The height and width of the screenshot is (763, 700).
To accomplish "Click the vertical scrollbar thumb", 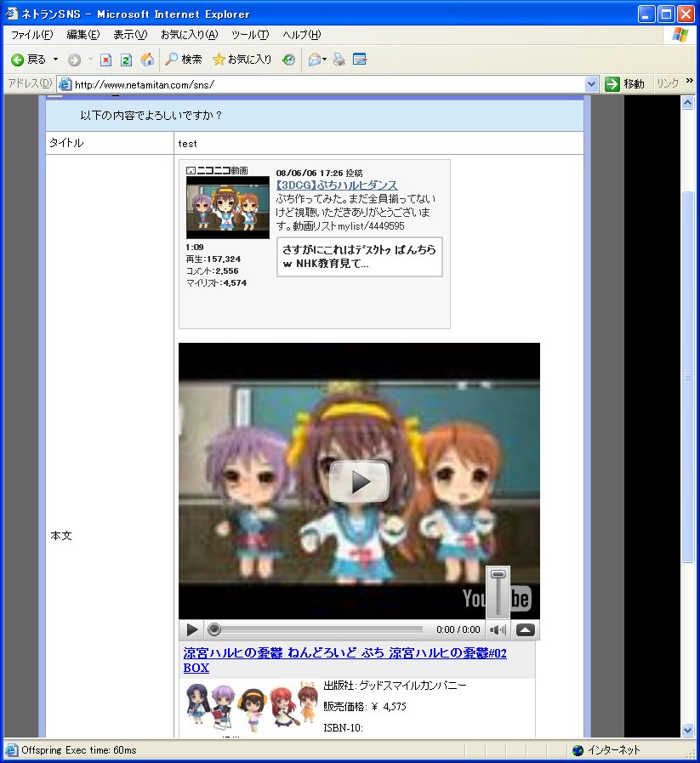I will [687, 377].
